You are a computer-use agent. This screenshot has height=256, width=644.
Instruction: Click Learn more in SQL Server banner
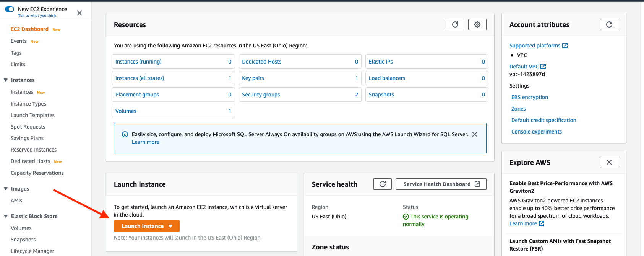point(146,142)
